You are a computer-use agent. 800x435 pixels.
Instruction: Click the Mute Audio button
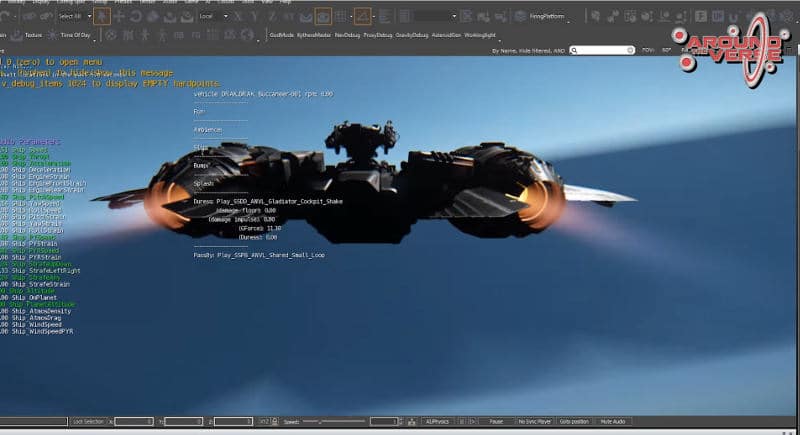(x=613, y=422)
